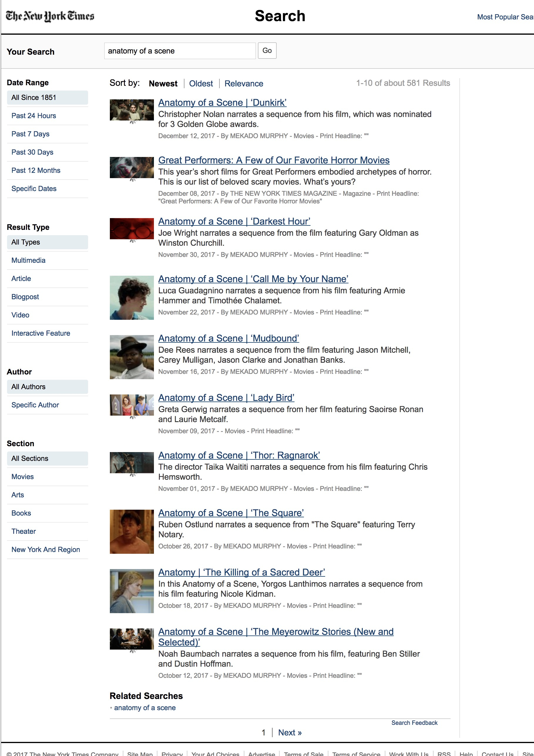Expand the Specific Author filter
The image size is (534, 756).
coord(35,405)
